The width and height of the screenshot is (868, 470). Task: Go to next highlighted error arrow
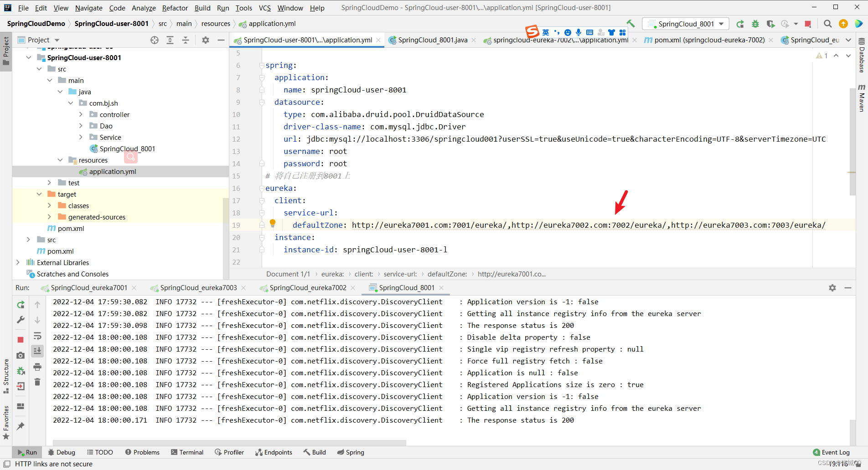point(848,56)
